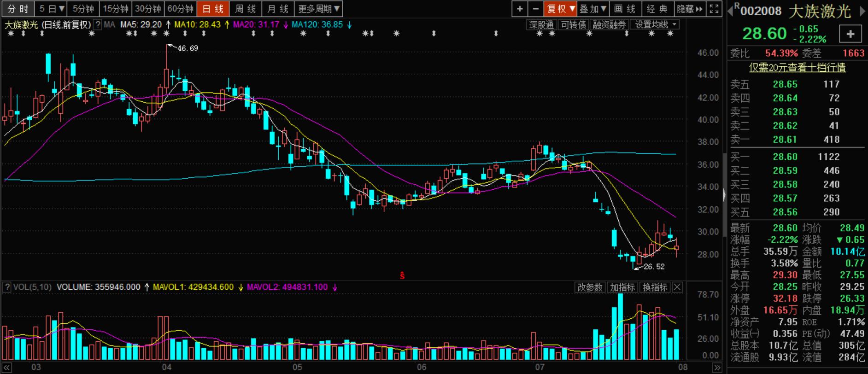Viewport: 868px width, 374px height.
Task: Add 大族激光 to watchlist with plus box
Action: (850, 34)
